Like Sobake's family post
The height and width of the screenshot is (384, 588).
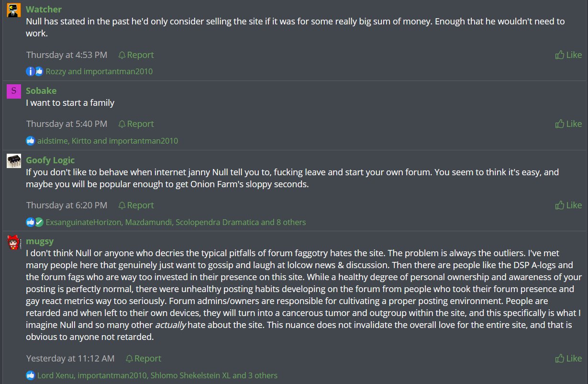(x=568, y=124)
